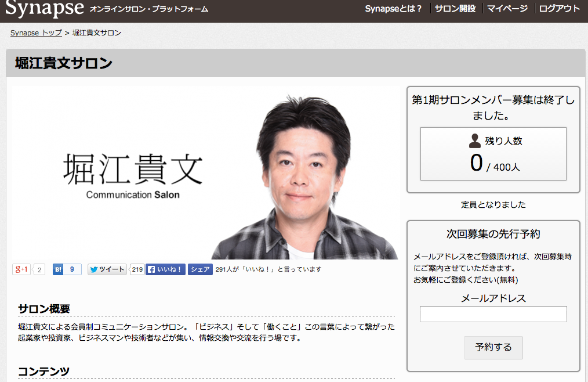Viewport: 588px width, 382px height.
Task: Click the サロン概要 heading
Action: (44, 309)
